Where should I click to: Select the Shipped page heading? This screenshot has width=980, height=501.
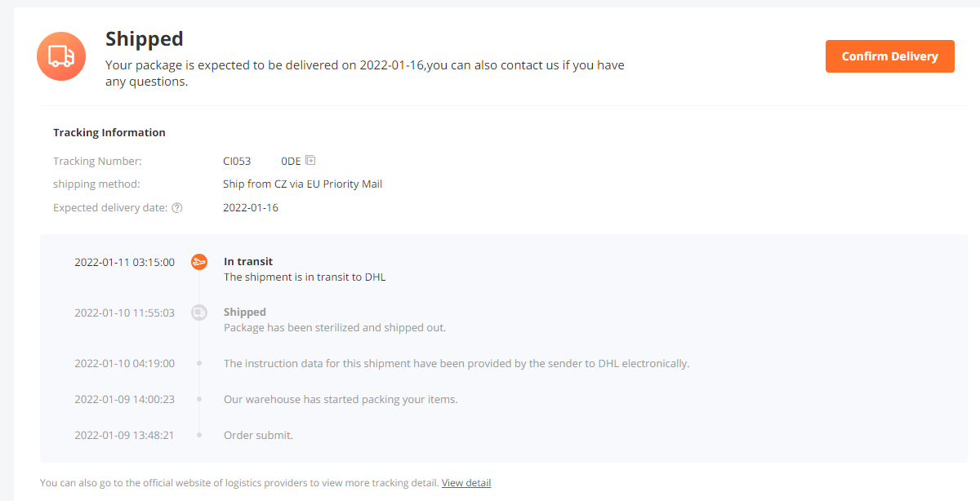(x=145, y=38)
